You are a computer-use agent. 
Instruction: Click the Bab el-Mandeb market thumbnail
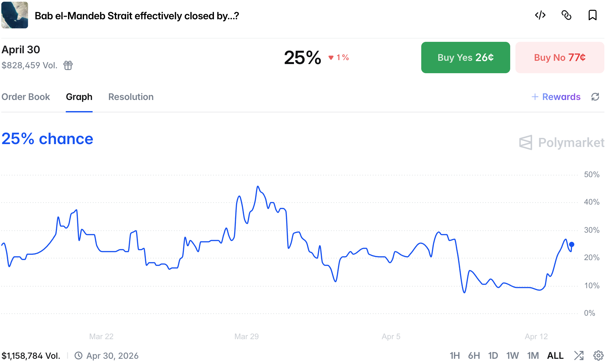coord(15,15)
